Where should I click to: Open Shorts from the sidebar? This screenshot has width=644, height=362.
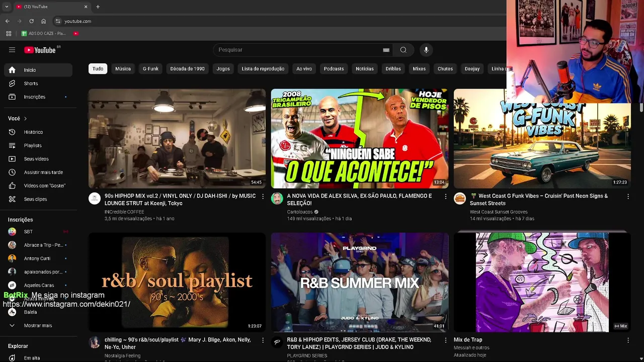[38, 83]
